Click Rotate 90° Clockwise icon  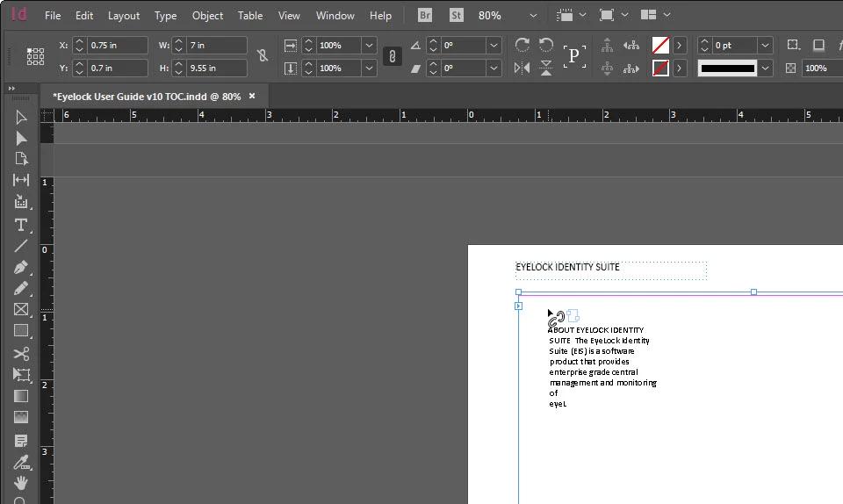(522, 45)
